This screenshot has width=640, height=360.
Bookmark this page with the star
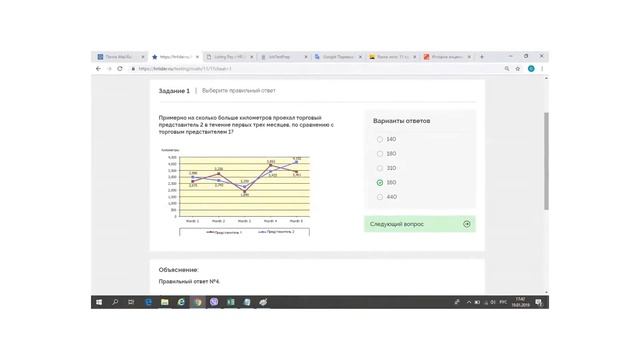(518, 69)
